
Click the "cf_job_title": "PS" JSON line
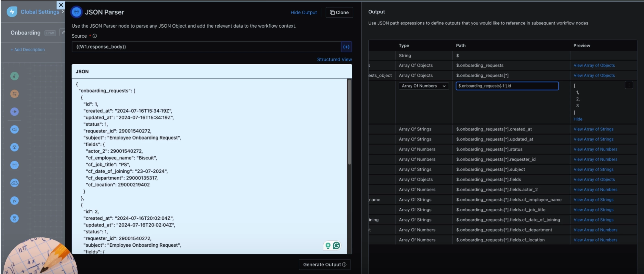[108, 165]
